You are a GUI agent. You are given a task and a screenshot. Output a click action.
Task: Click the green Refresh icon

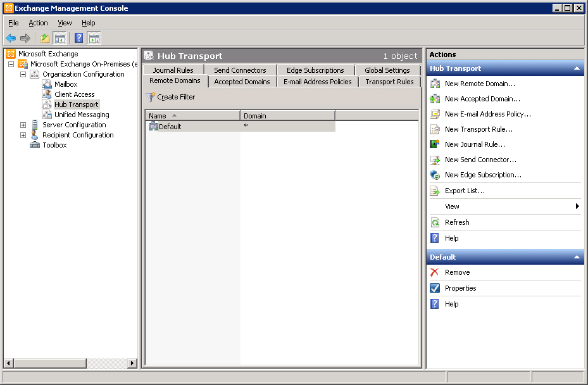pyautogui.click(x=435, y=222)
